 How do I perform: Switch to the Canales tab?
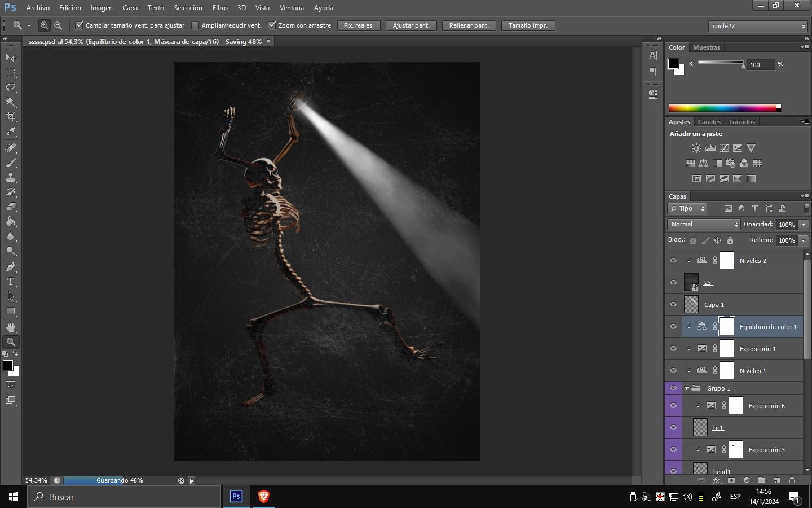point(709,122)
